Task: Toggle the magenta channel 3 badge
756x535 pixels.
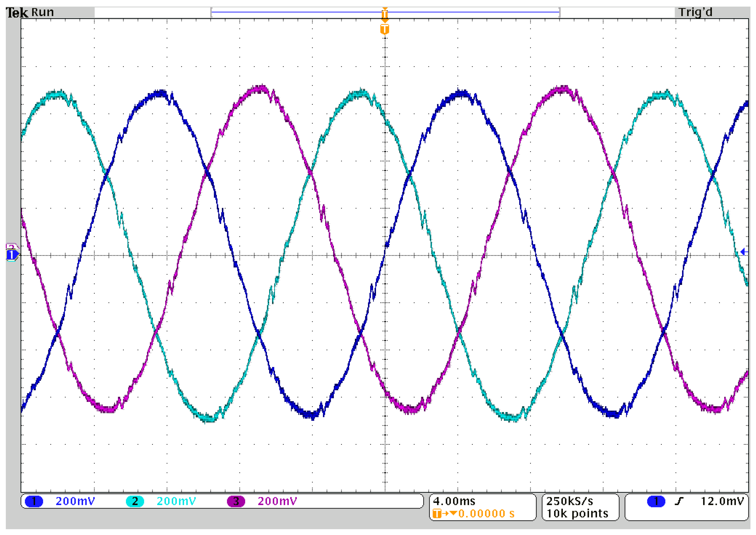Action: pyautogui.click(x=236, y=501)
